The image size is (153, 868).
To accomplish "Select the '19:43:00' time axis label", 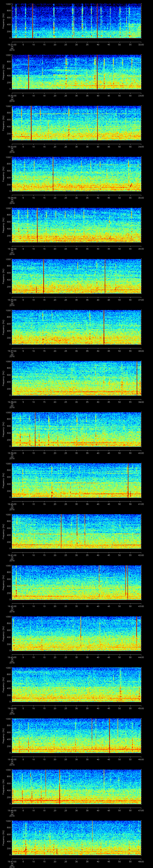I will point(12,657).
